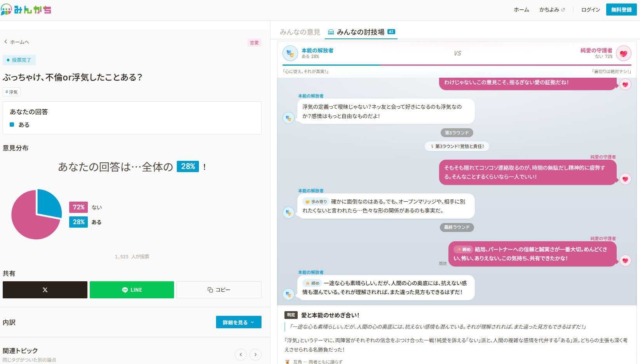Click the 関連トピック heading
The width and height of the screenshot is (640, 364).
tap(20, 350)
